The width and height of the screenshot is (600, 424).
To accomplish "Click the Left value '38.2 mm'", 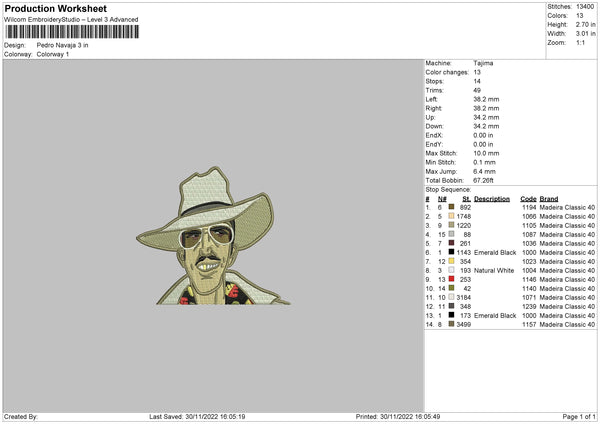I will [x=486, y=99].
